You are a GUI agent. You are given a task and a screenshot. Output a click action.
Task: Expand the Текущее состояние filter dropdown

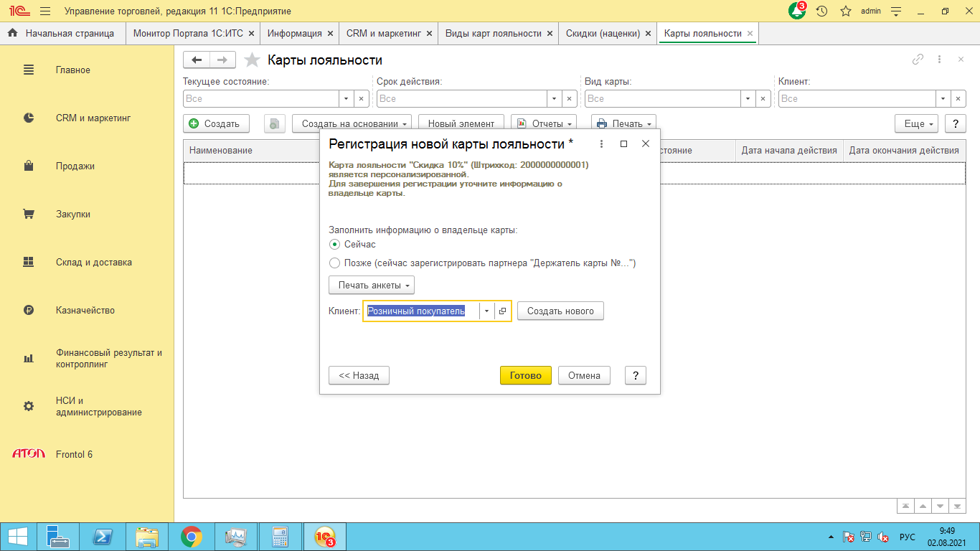(347, 99)
